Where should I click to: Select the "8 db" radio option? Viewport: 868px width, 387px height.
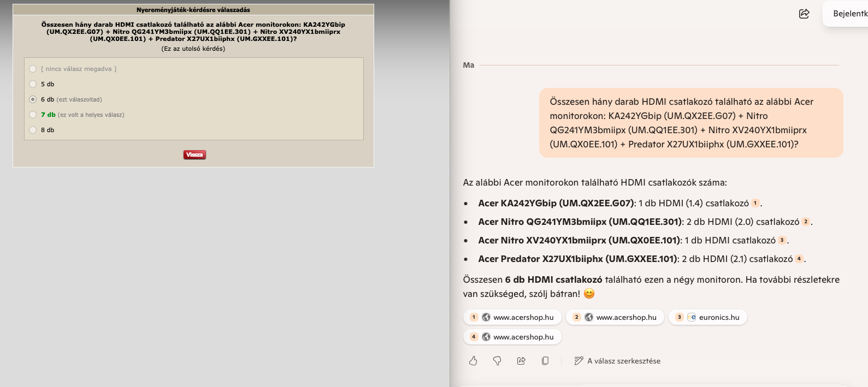[x=33, y=130]
